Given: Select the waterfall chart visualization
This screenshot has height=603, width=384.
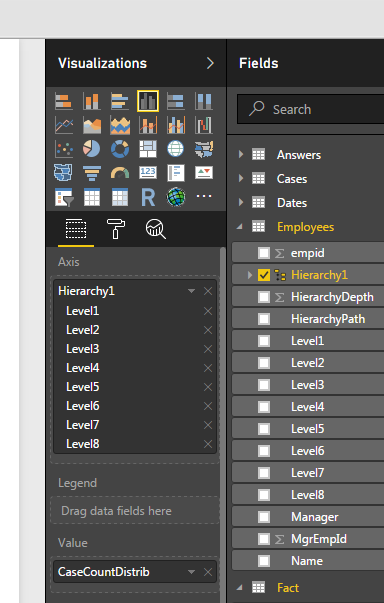Looking at the screenshot, I should coord(204,125).
